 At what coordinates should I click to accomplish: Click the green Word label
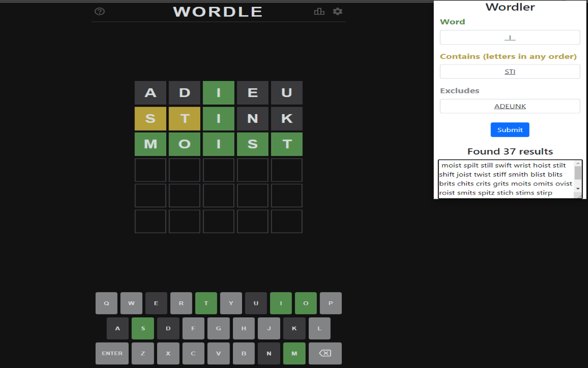coord(452,22)
